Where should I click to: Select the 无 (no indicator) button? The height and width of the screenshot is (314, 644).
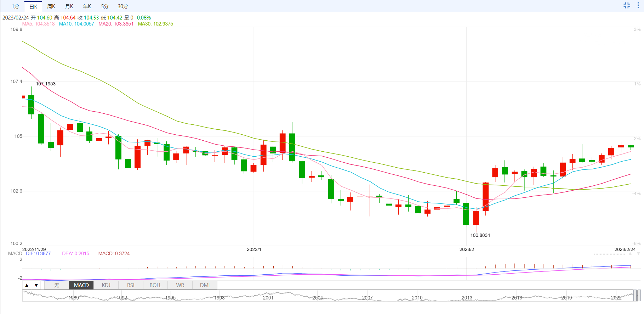pyautogui.click(x=57, y=285)
